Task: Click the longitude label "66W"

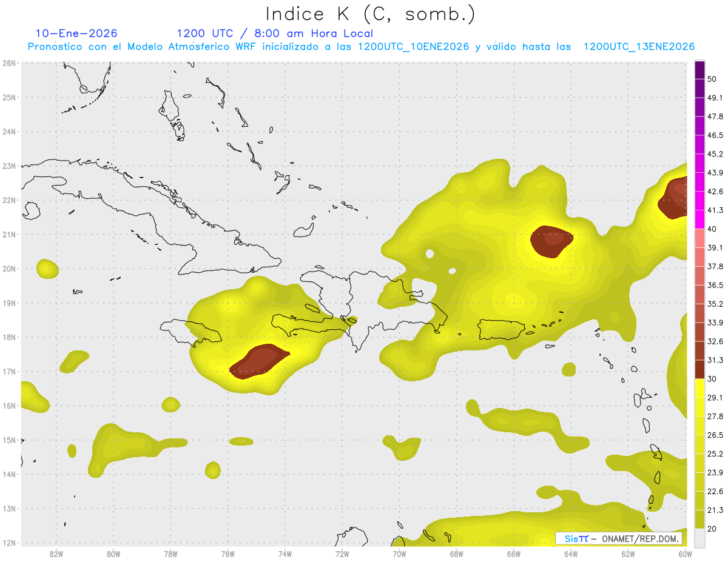Action: point(513,554)
